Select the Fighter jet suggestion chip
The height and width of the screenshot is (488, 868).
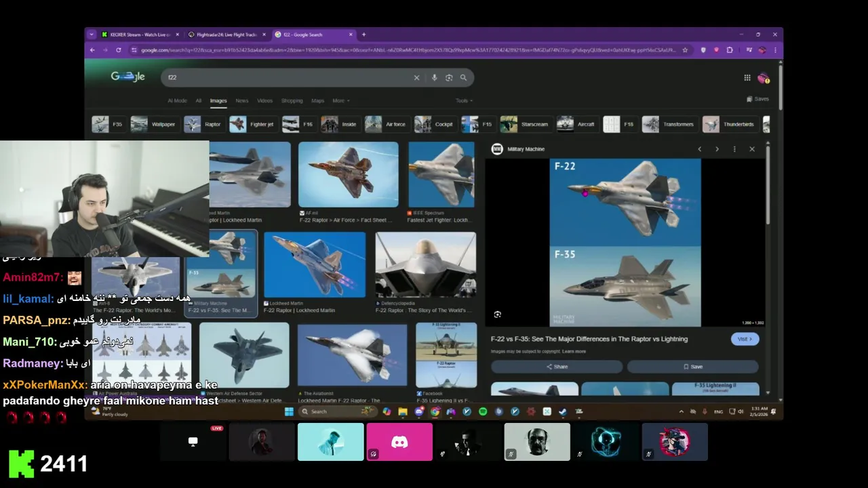pyautogui.click(x=252, y=124)
